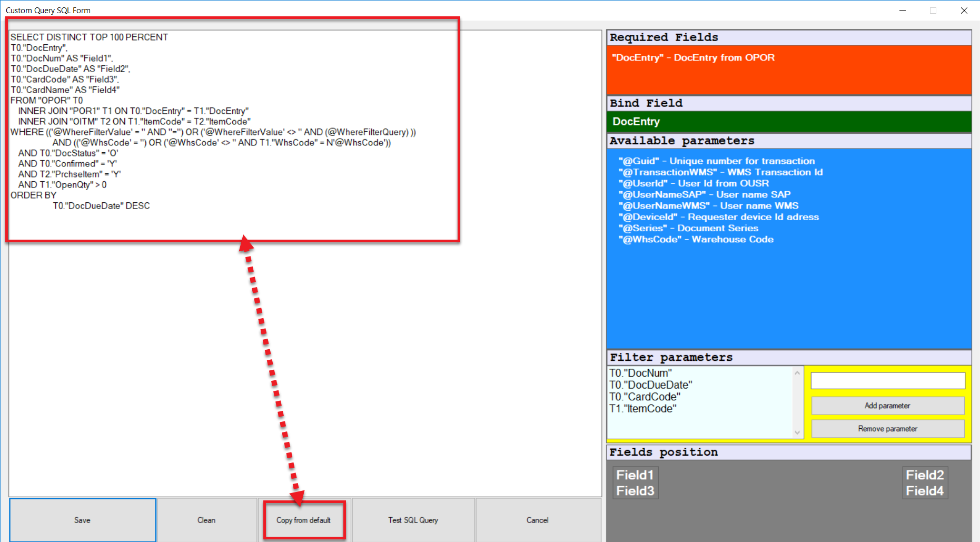Select the DocEntry required field entry
The height and width of the screenshot is (542, 980).
click(x=693, y=58)
